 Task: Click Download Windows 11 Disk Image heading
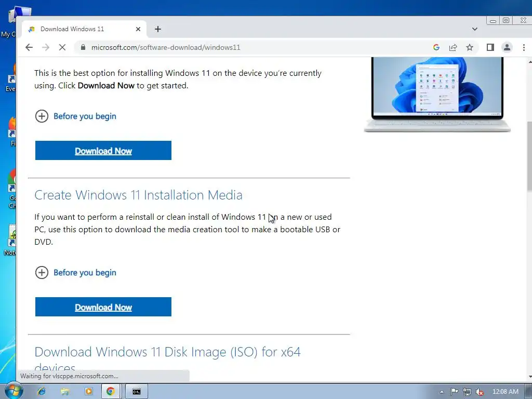[x=168, y=360]
